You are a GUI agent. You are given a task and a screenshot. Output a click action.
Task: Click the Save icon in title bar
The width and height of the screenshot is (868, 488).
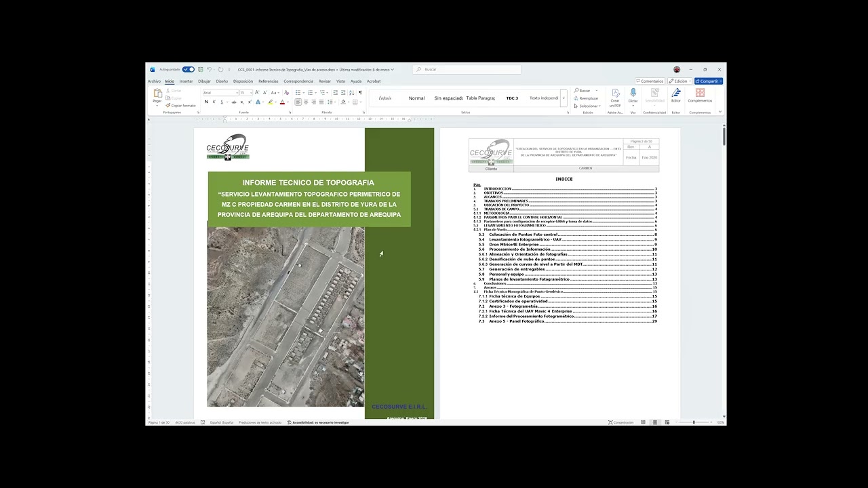pyautogui.click(x=201, y=69)
